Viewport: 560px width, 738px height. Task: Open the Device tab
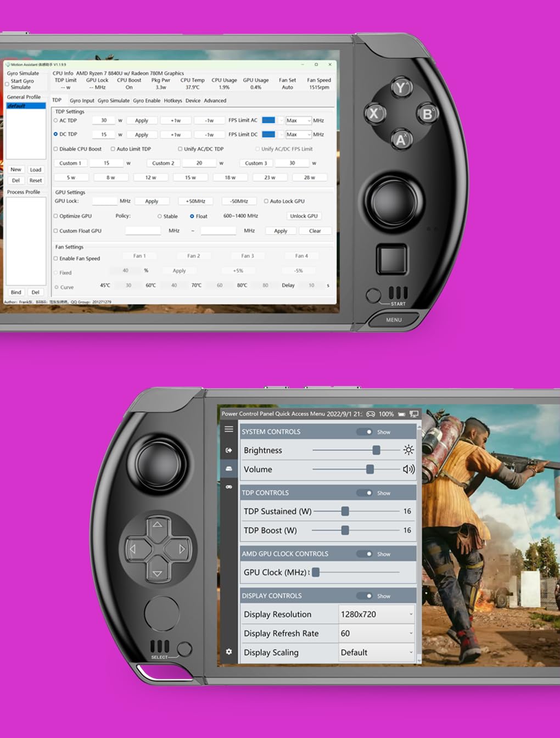193,100
